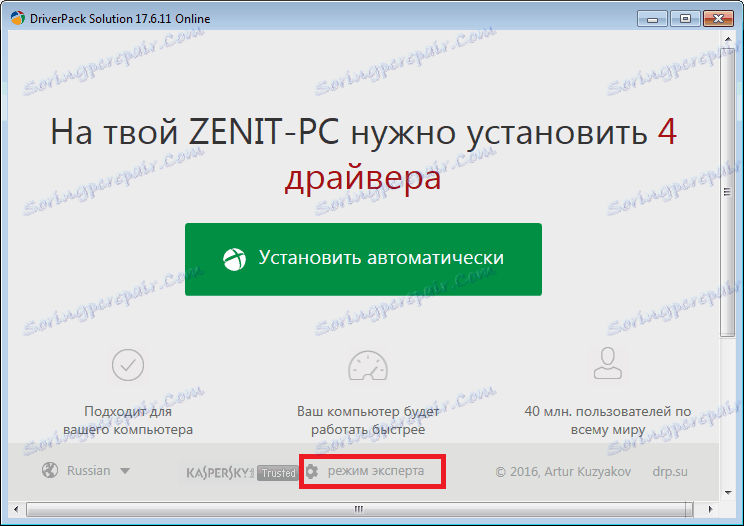Click the text Подходит для вашего компьютера
Viewport: 744px width, 526px height.
pyautogui.click(x=128, y=420)
